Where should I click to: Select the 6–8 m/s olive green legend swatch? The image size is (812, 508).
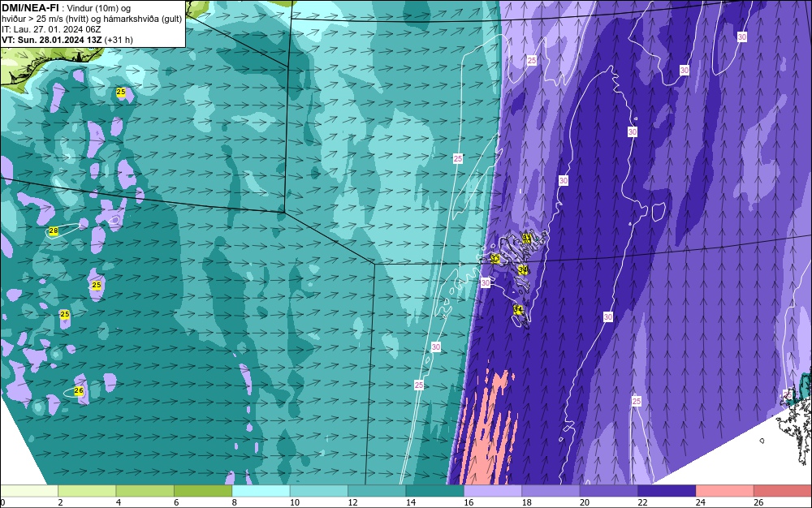(x=203, y=491)
